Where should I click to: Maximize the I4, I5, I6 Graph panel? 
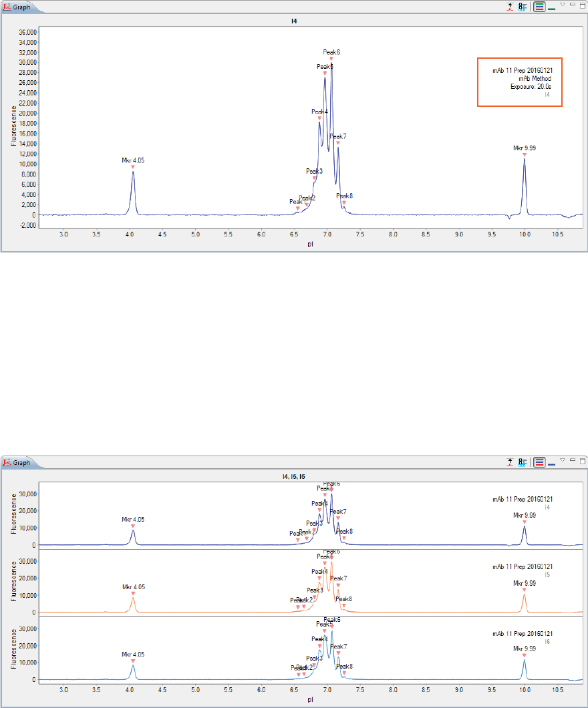pyautogui.click(x=583, y=461)
